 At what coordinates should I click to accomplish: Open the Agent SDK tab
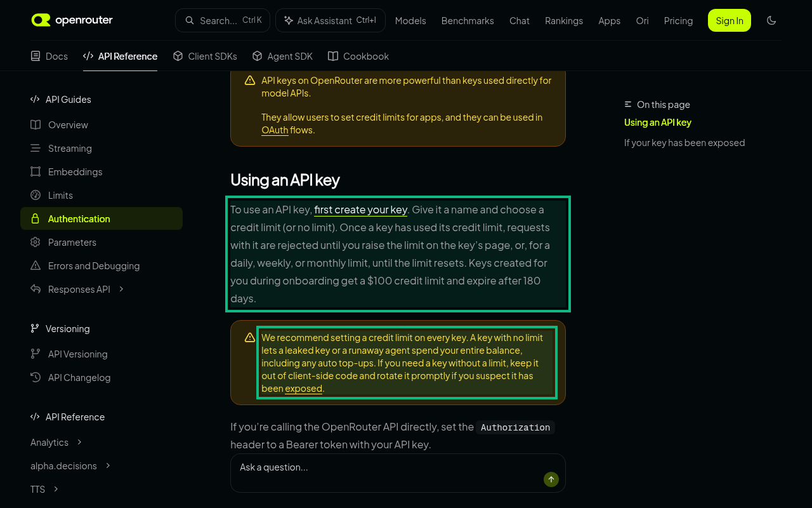(x=282, y=56)
